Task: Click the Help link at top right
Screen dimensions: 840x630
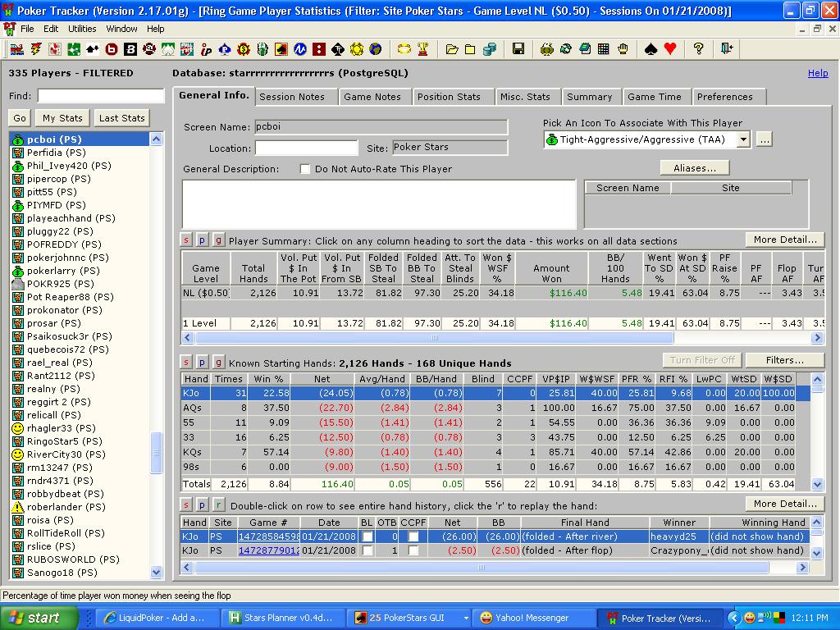Action: click(x=818, y=73)
